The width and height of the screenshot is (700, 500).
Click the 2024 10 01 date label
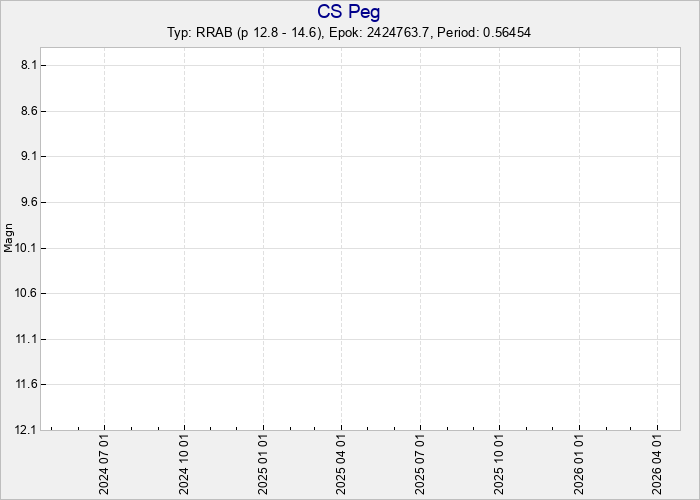[x=184, y=463]
